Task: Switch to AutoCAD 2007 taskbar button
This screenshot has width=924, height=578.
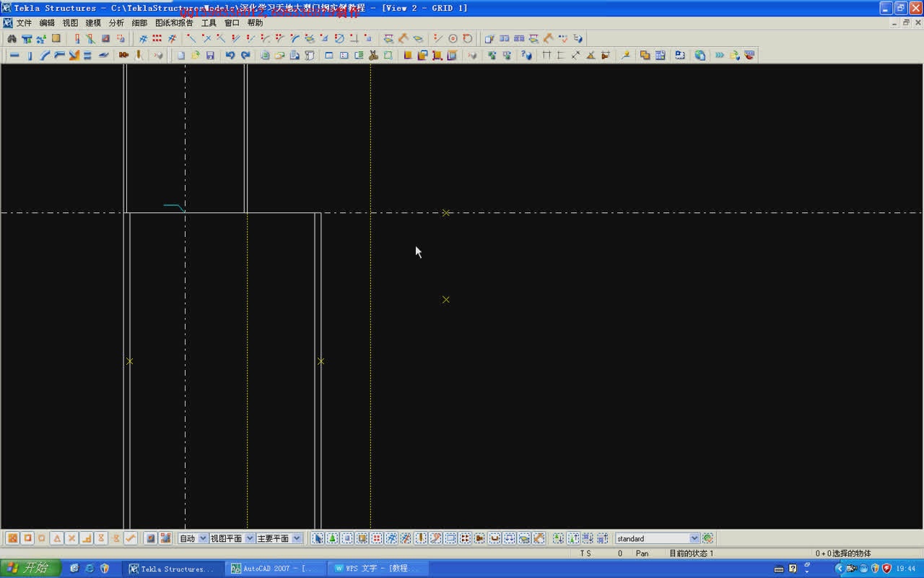Action: point(276,569)
